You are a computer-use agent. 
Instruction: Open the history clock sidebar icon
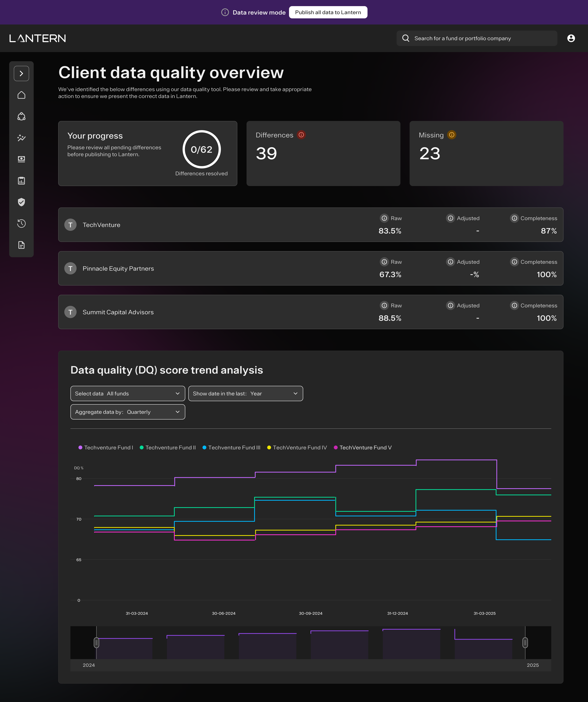21,223
